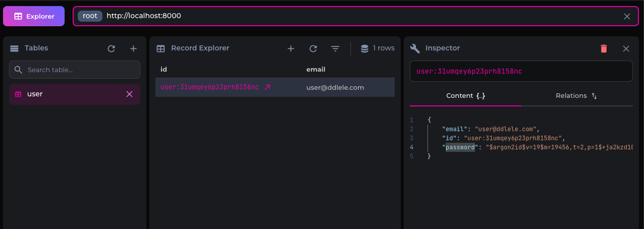Image resolution: width=644 pixels, height=229 pixels.
Task: Select the Content tab
Action: pos(465,96)
